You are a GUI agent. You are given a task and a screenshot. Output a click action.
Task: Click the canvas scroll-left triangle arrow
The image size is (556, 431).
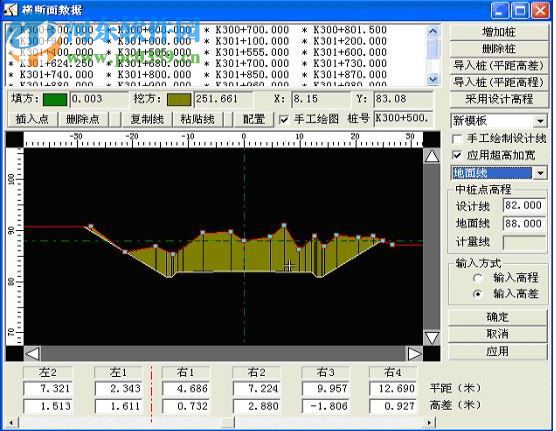point(33,354)
